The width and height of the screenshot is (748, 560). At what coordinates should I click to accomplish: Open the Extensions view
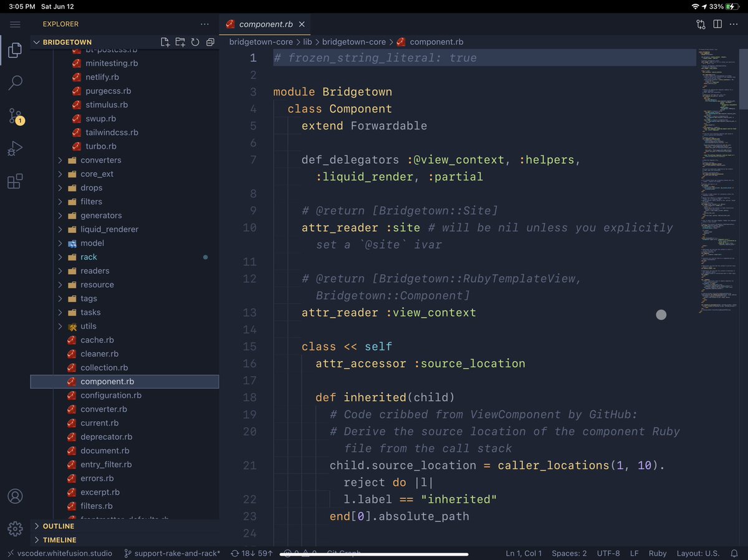16,182
